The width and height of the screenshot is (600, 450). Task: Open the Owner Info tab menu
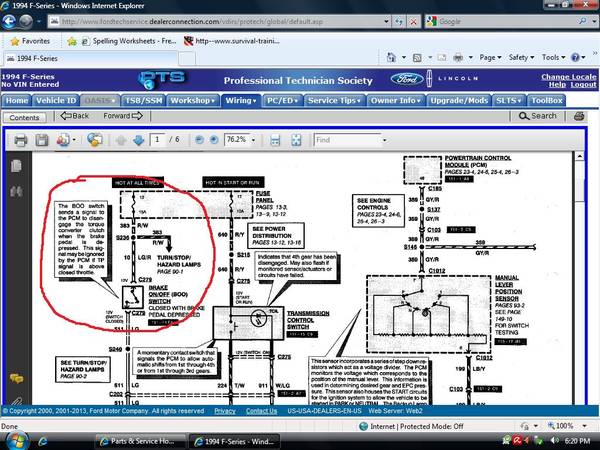pos(396,100)
